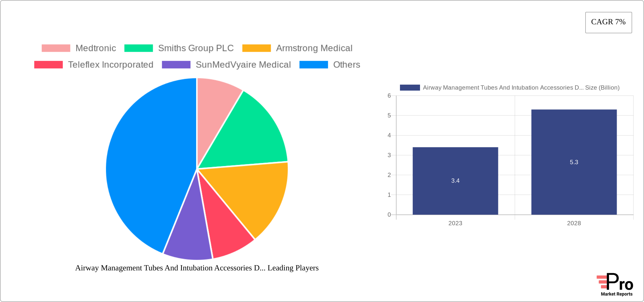The image size is (644, 302).
Task: Click the 2023 bar showing 3.4
Action: click(x=455, y=181)
